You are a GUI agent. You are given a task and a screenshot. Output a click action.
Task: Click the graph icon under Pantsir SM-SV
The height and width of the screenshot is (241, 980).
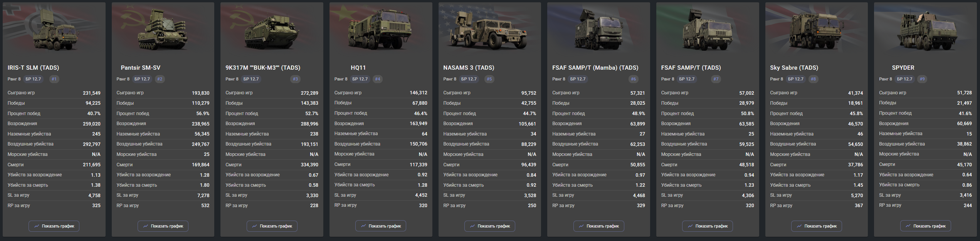[x=146, y=226]
